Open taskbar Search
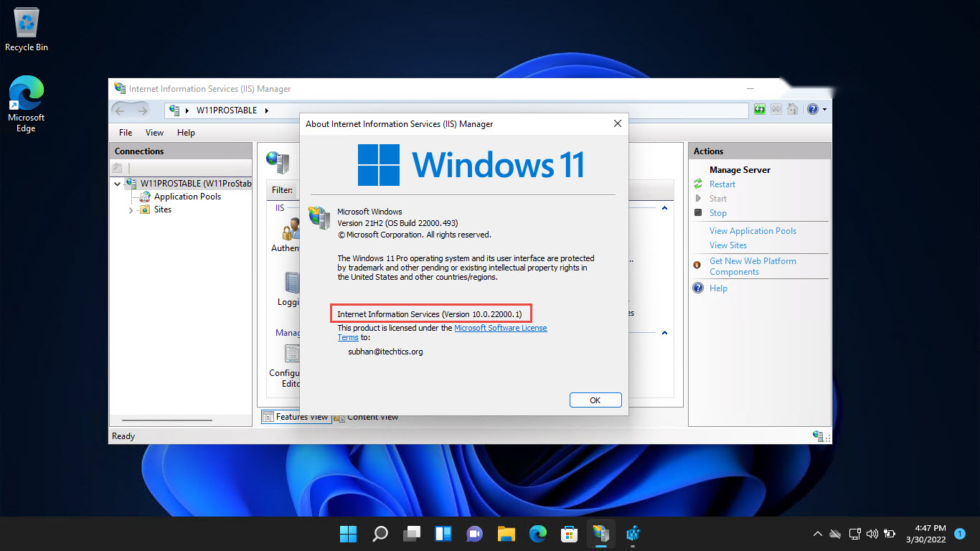 [380, 534]
